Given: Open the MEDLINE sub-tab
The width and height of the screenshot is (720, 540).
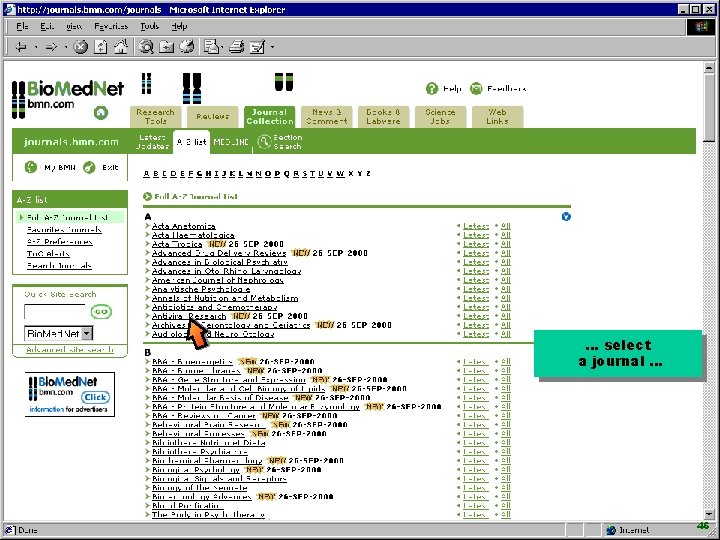Looking at the screenshot, I should [231, 142].
